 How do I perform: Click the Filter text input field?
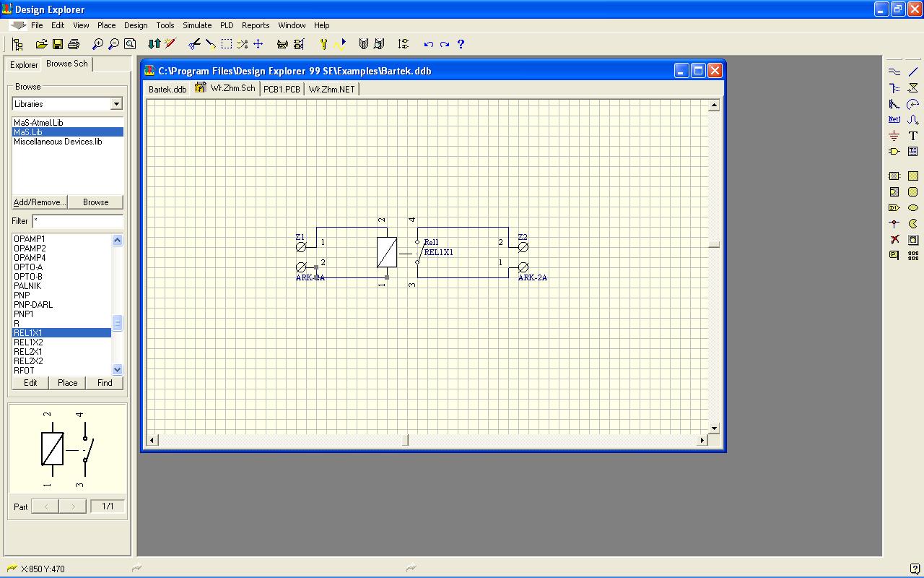tap(77, 221)
